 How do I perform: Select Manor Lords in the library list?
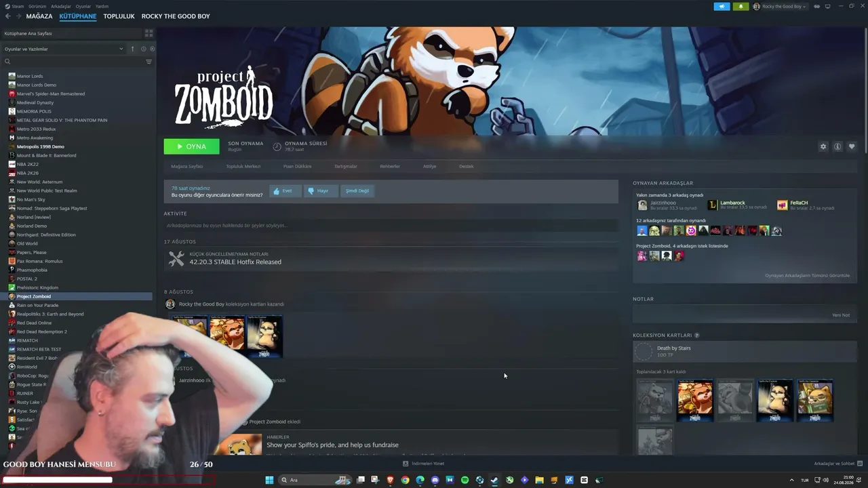[x=30, y=76]
